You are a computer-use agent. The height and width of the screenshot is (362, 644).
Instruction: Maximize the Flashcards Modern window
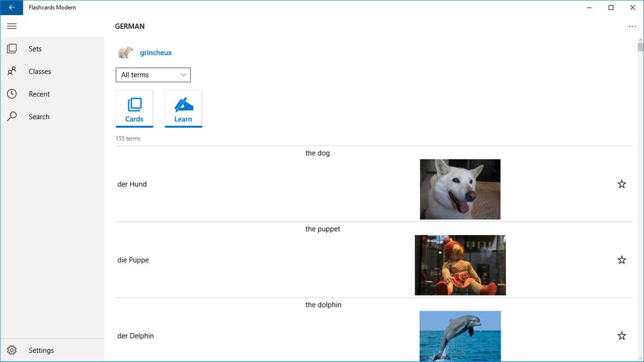click(611, 8)
